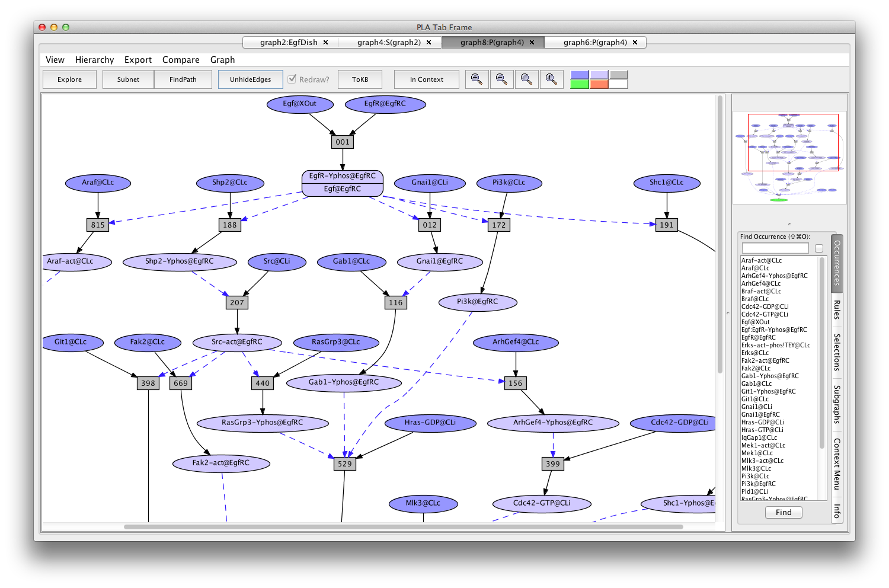Switch to graph2:EgfDish tab
This screenshot has height=588, width=889.
point(289,43)
